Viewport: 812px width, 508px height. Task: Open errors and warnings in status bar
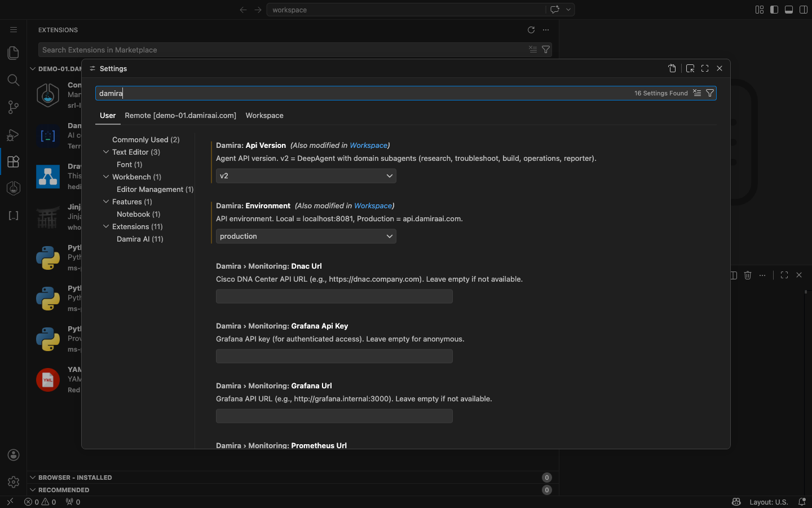(x=40, y=502)
